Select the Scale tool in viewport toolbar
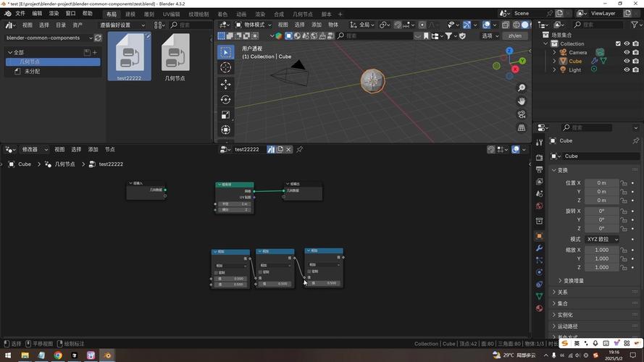The width and height of the screenshot is (644, 362). point(225,115)
